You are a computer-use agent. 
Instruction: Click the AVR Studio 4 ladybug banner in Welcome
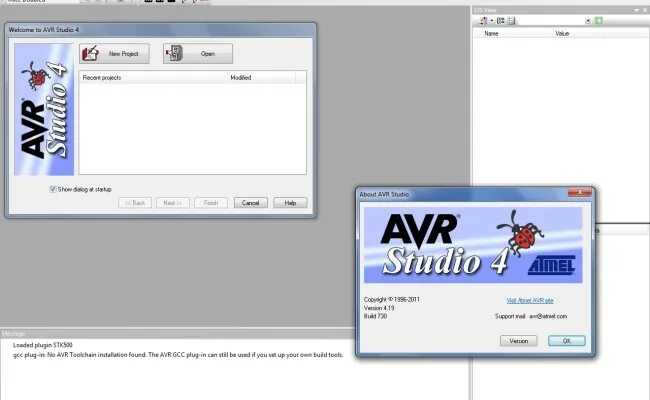point(44,109)
